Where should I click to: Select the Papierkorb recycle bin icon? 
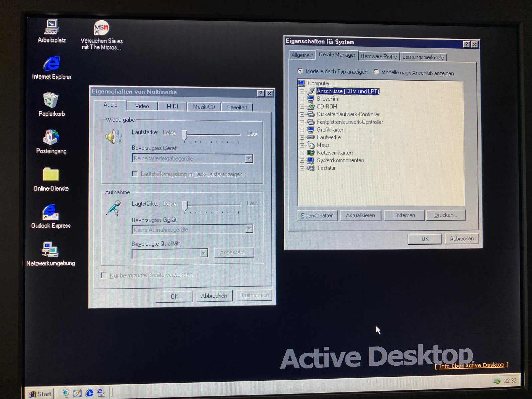(51, 104)
